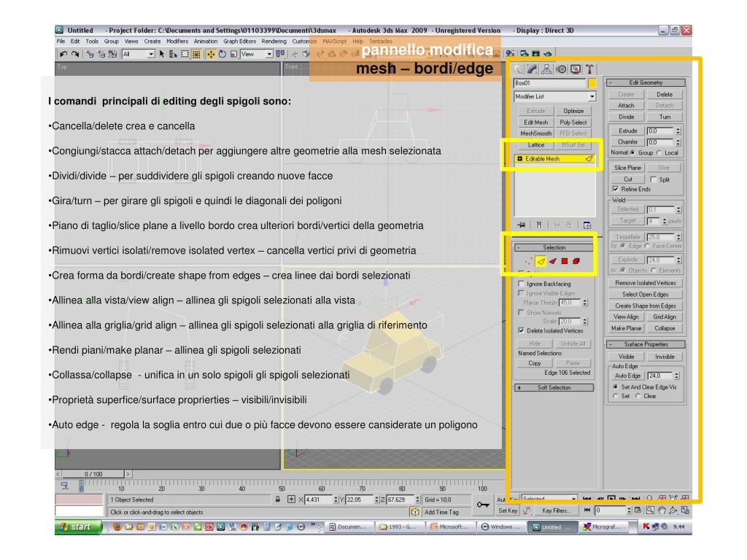747x560 pixels.
Task: Choose the Select Object arrow tool
Action: pyautogui.click(x=161, y=54)
